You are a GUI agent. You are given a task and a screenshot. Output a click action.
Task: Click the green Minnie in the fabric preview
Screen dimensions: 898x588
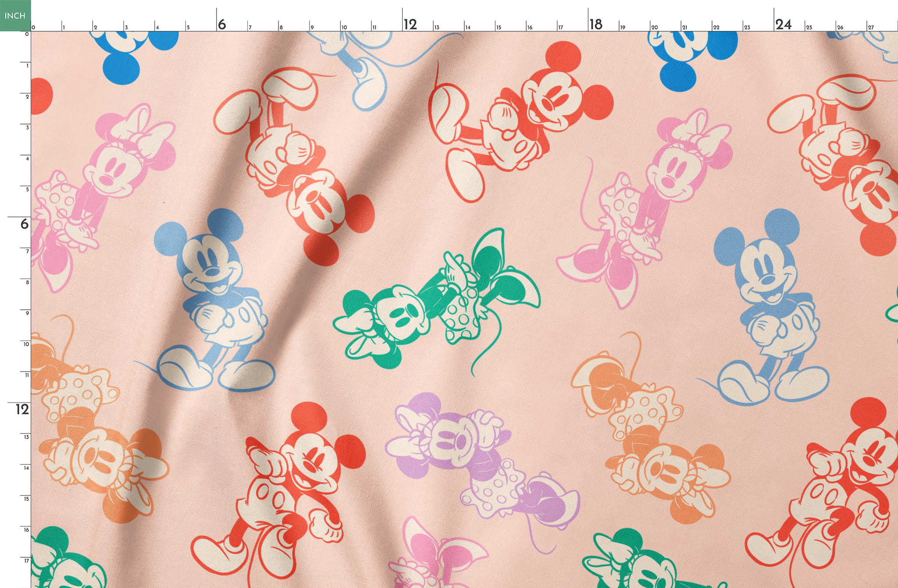click(x=436, y=301)
